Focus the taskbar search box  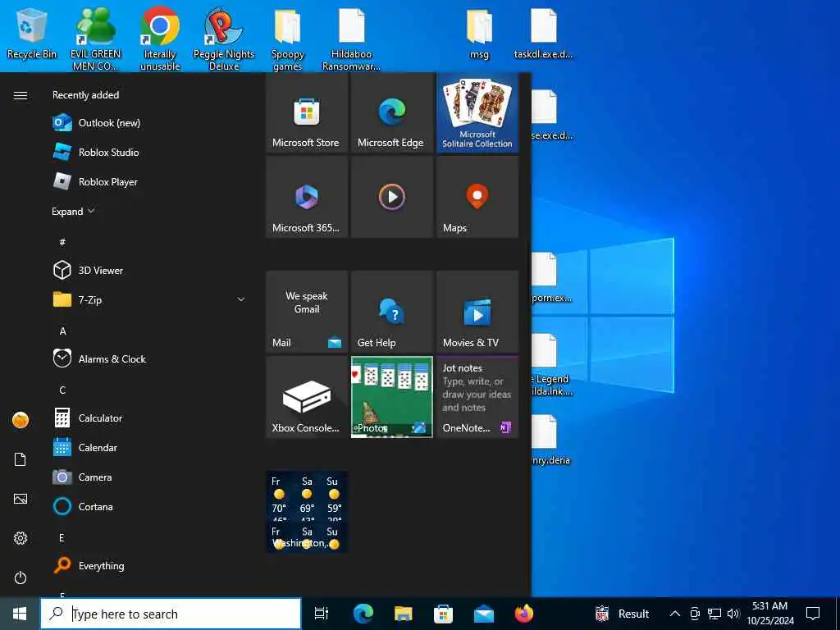pos(171,614)
